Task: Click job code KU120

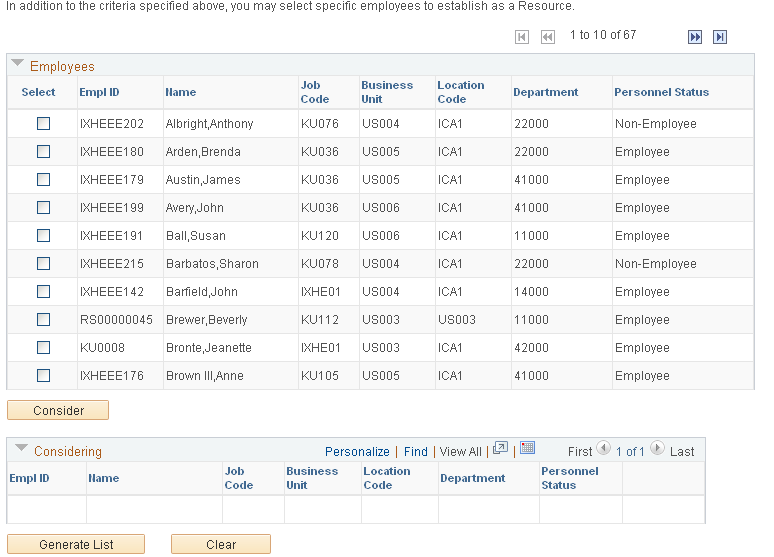Action: click(320, 236)
